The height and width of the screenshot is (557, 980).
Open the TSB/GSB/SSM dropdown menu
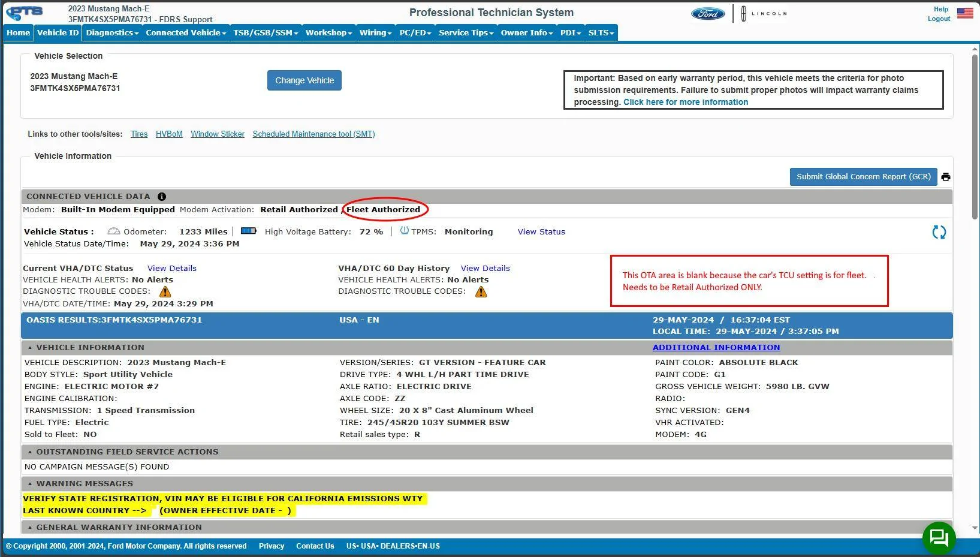266,33
